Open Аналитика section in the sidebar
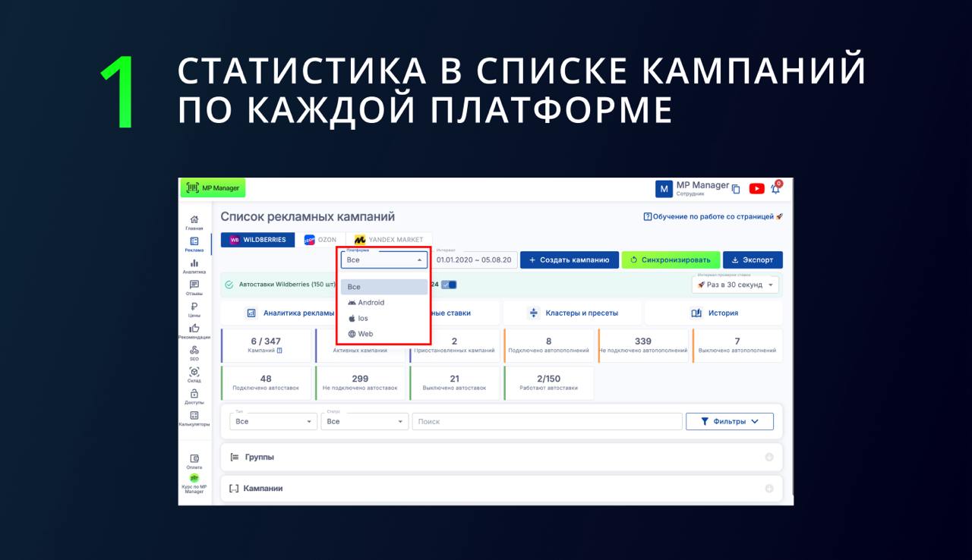Image resolution: width=972 pixels, height=560 pixels. click(x=194, y=265)
